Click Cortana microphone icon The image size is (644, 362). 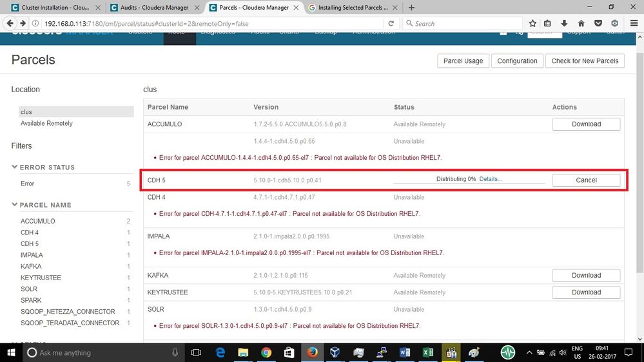(175, 352)
